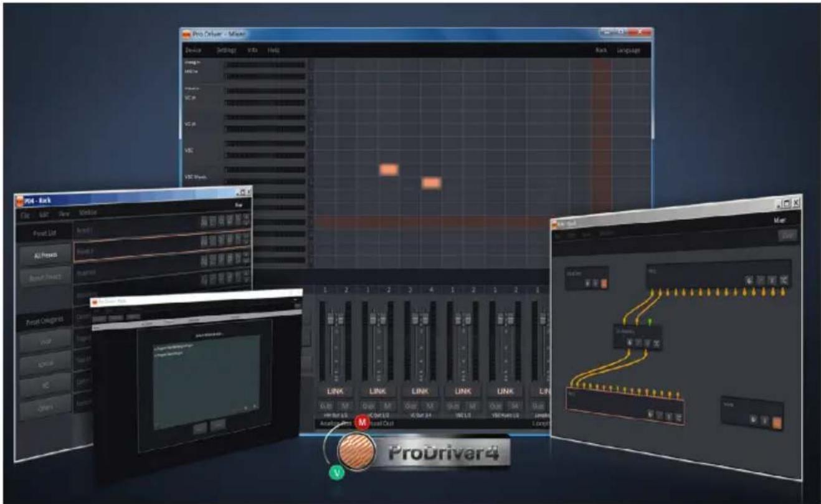Choose the Others preset category in Rack window
Screen dimensions: 821x504
(47, 406)
